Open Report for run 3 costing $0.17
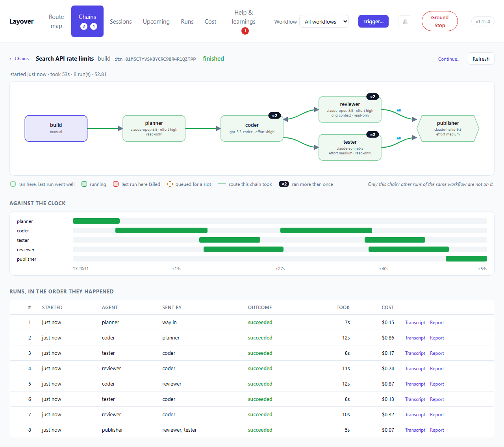The width and height of the screenshot is (504, 447). [x=437, y=353]
